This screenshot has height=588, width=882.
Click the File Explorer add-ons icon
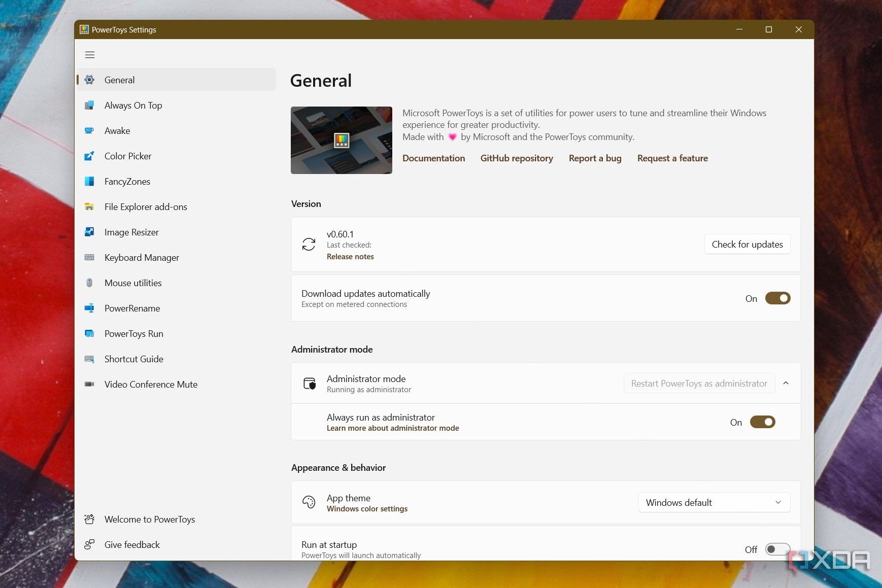coord(89,206)
